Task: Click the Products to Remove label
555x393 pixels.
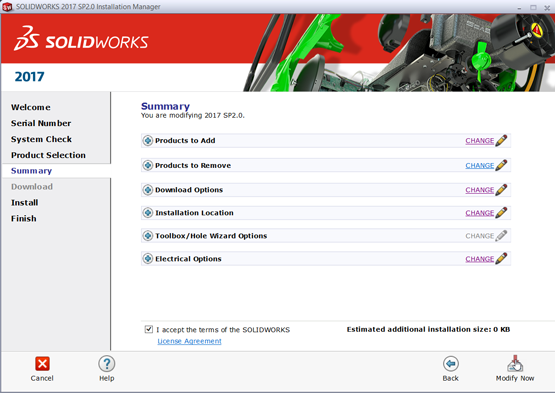Action: click(x=193, y=165)
